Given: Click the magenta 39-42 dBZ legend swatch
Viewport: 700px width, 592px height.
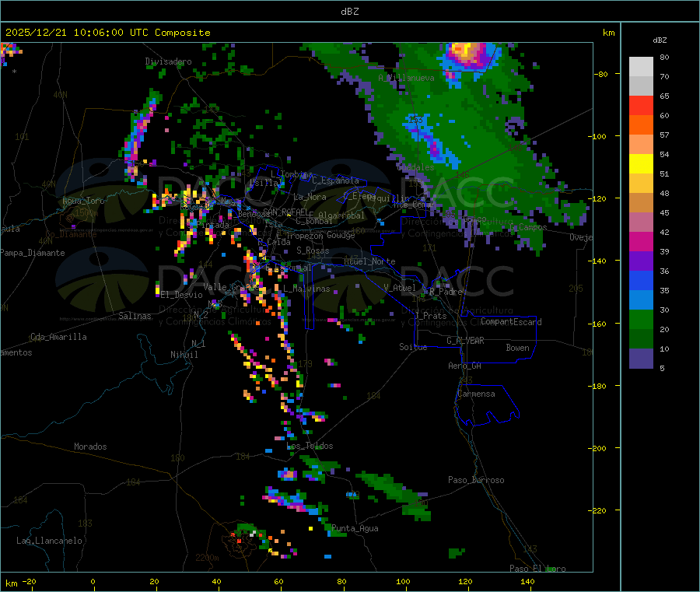Looking at the screenshot, I should tap(641, 241).
